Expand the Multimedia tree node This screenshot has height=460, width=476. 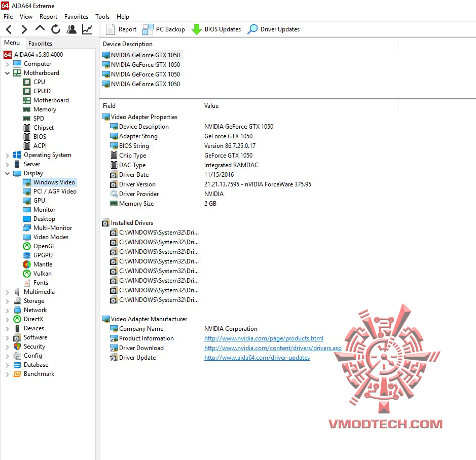tap(7, 292)
